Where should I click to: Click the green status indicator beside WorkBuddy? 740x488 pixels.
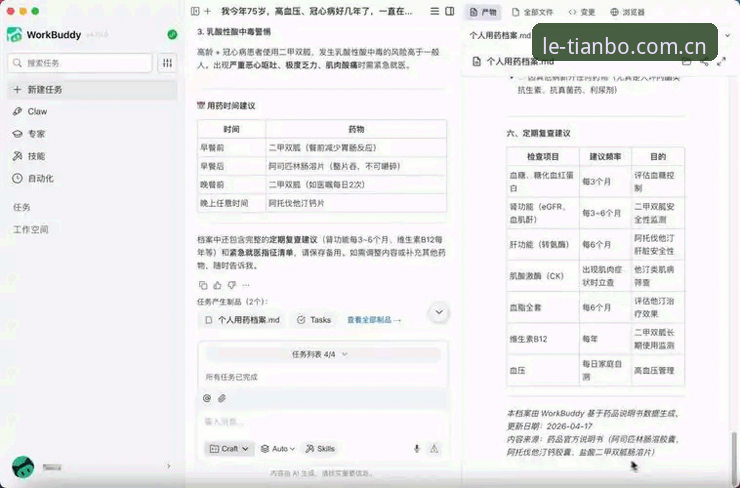(172, 34)
